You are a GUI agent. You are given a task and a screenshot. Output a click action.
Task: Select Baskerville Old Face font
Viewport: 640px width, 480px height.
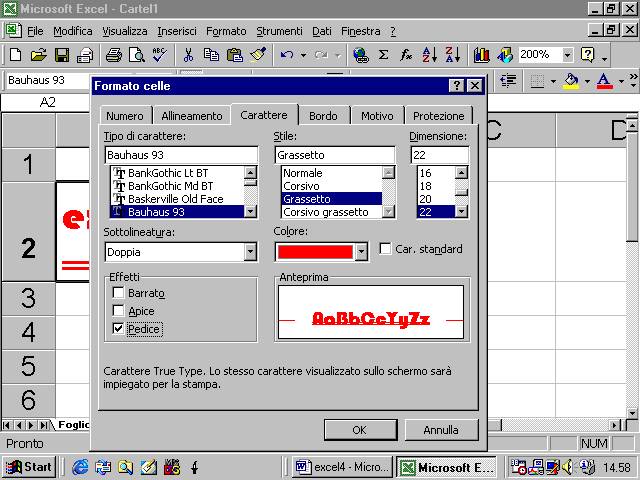pyautogui.click(x=176, y=199)
